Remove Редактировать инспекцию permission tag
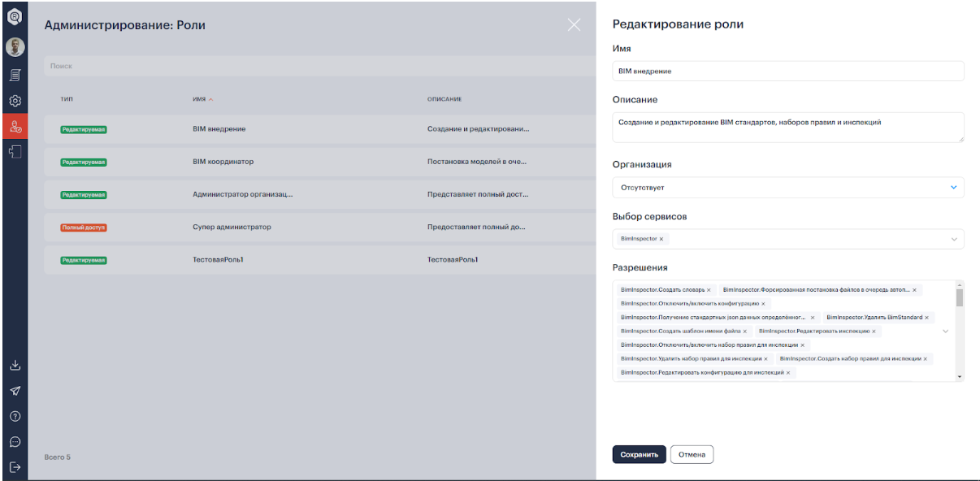 point(874,331)
